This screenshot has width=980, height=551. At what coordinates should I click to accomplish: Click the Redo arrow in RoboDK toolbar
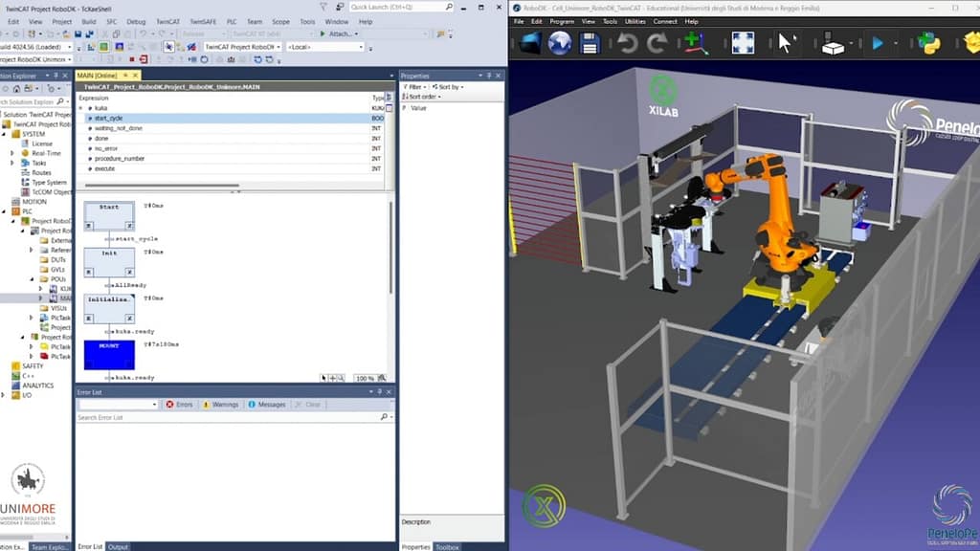[x=657, y=43]
